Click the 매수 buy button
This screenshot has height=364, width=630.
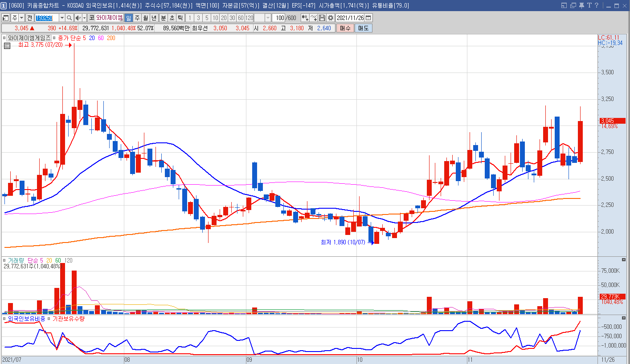click(345, 28)
